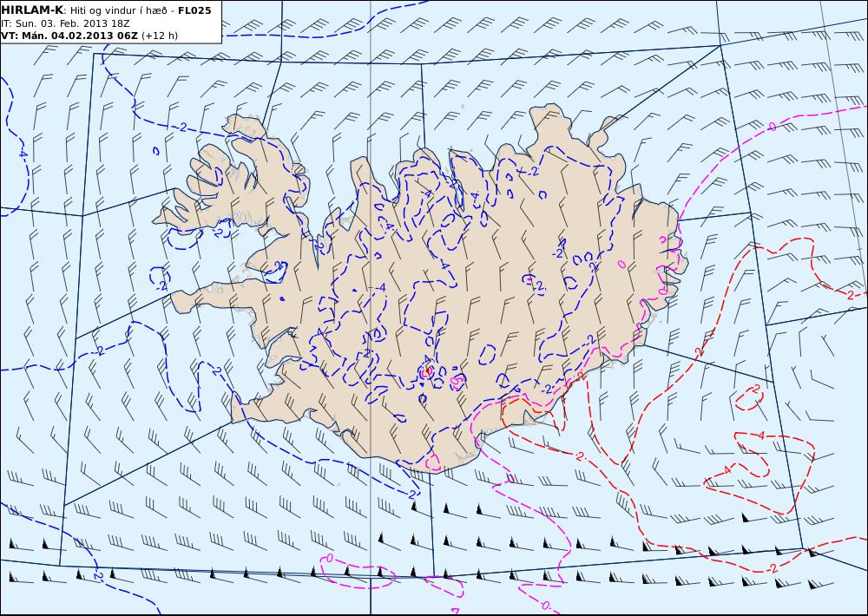Viewport: 868px width, 616px height.
Task: Click the 'FL025' flight level label
Action: click(x=194, y=10)
